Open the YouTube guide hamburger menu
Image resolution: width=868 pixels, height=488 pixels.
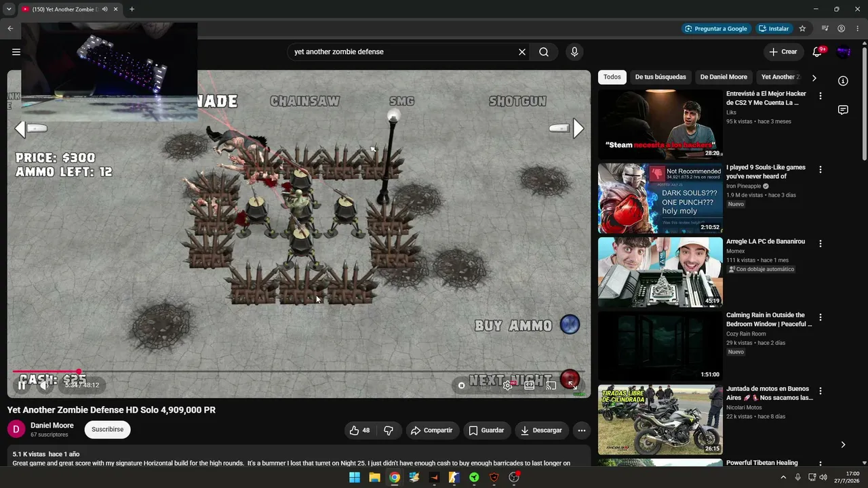pyautogui.click(x=16, y=52)
